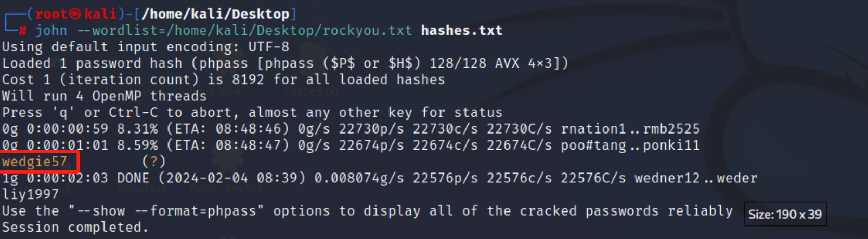Image resolution: width=868 pixels, height=239 pixels.
Task: Click the Session completed. line
Action: 75,227
